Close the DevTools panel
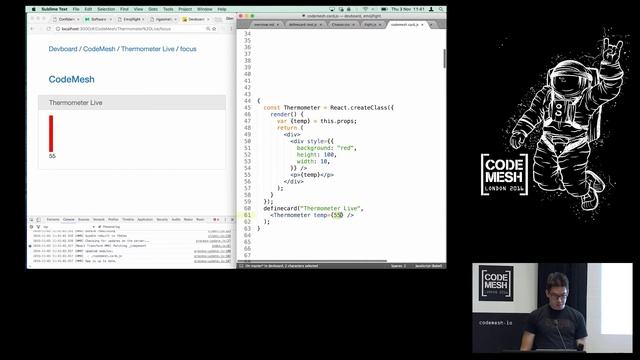 point(232,220)
